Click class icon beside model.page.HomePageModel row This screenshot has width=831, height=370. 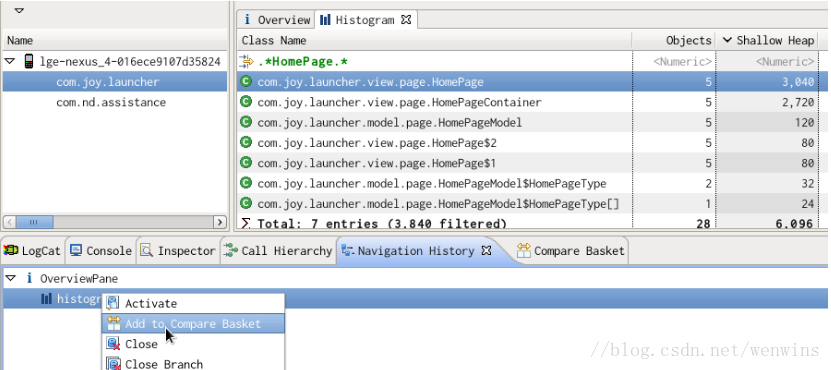tap(246, 122)
